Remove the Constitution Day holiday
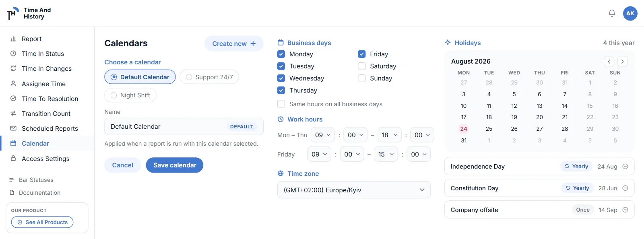 click(625, 188)
